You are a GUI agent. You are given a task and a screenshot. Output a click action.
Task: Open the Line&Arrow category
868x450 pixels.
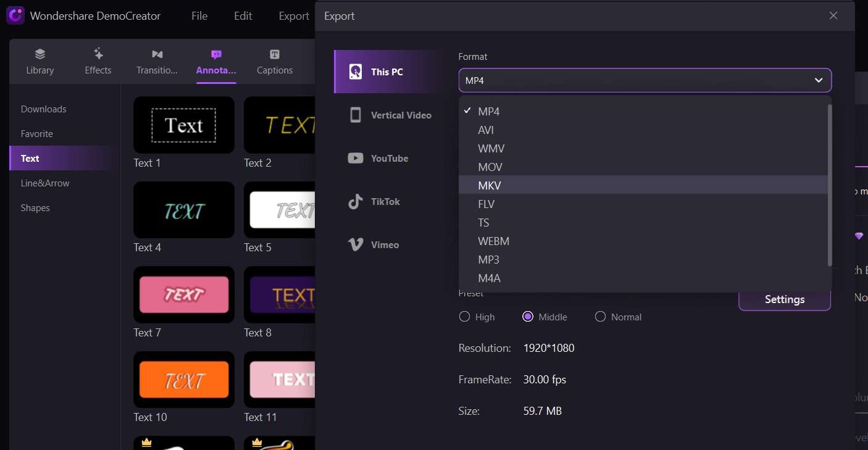pos(45,183)
